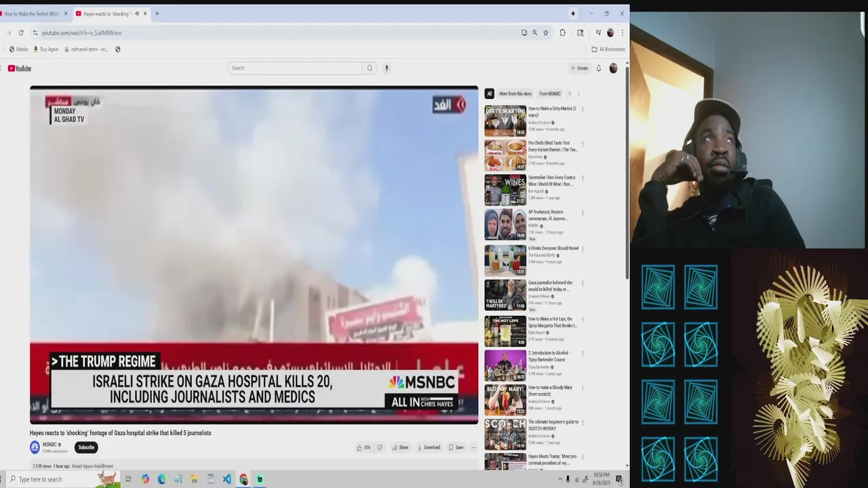This screenshot has height=488, width=868.
Task: Subscribe to the MSNBC channel
Action: pos(86,447)
